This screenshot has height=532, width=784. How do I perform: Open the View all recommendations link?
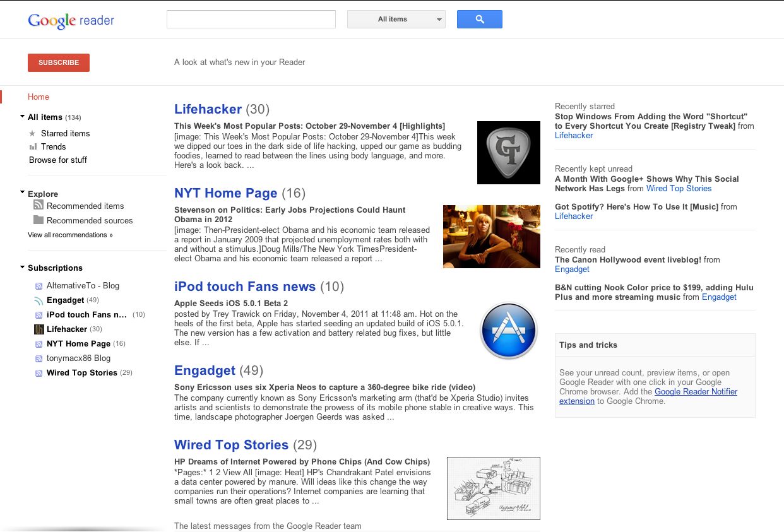(69, 234)
